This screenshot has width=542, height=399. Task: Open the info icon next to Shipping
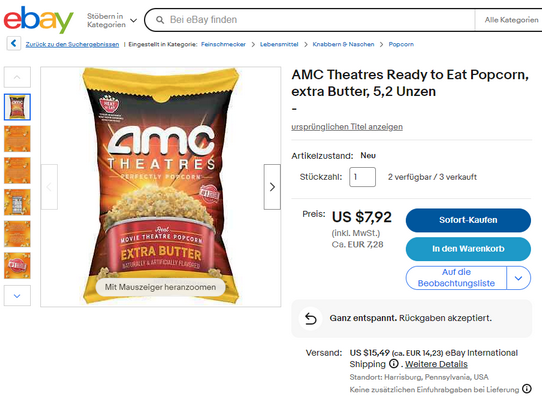(x=393, y=364)
